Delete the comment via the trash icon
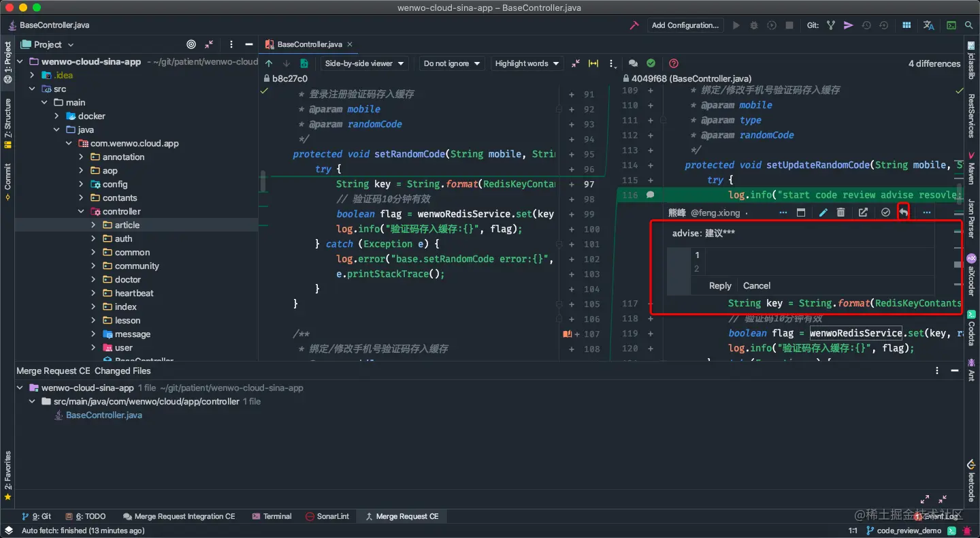The width and height of the screenshot is (980, 538). click(842, 212)
